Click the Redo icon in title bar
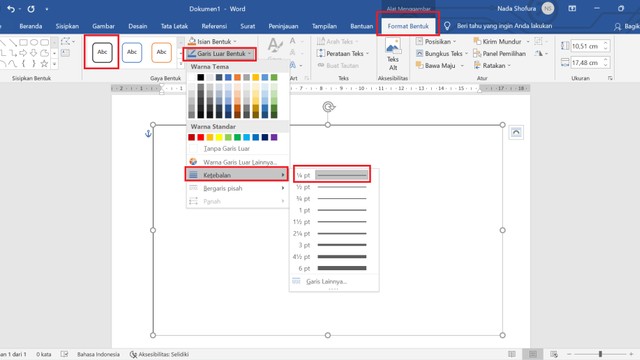 (31, 9)
